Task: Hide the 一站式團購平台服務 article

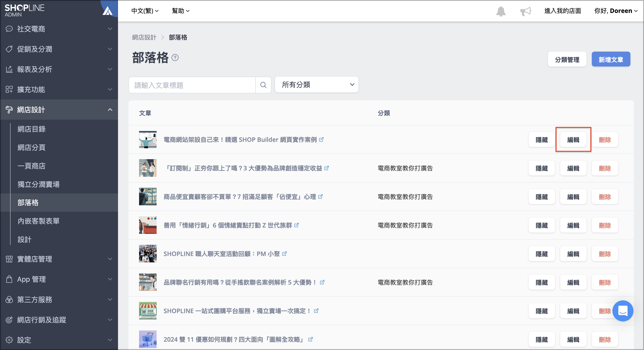Action: pos(542,311)
